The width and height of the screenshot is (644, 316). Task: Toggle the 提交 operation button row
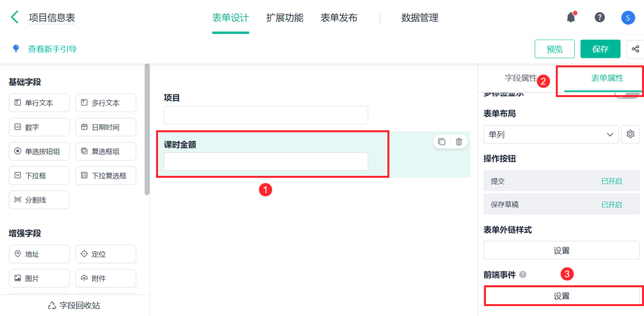(x=562, y=181)
